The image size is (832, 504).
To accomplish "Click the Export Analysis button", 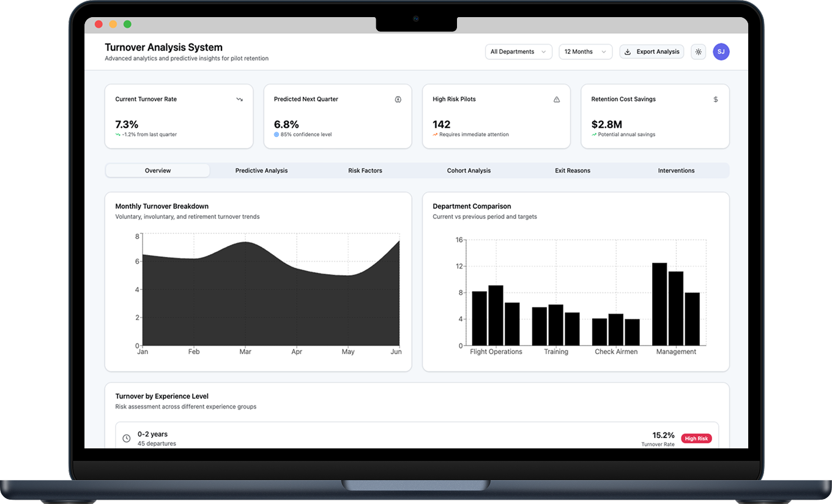I will pos(651,51).
